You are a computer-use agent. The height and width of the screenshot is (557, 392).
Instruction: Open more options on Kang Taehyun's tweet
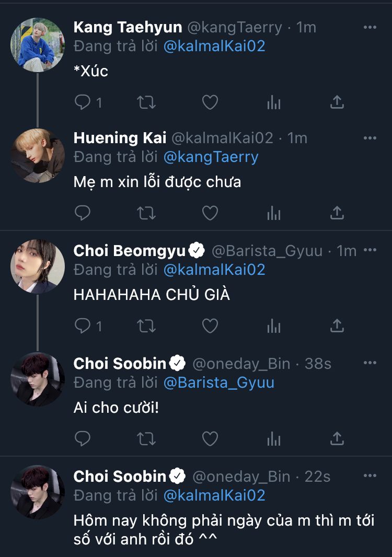(370, 27)
